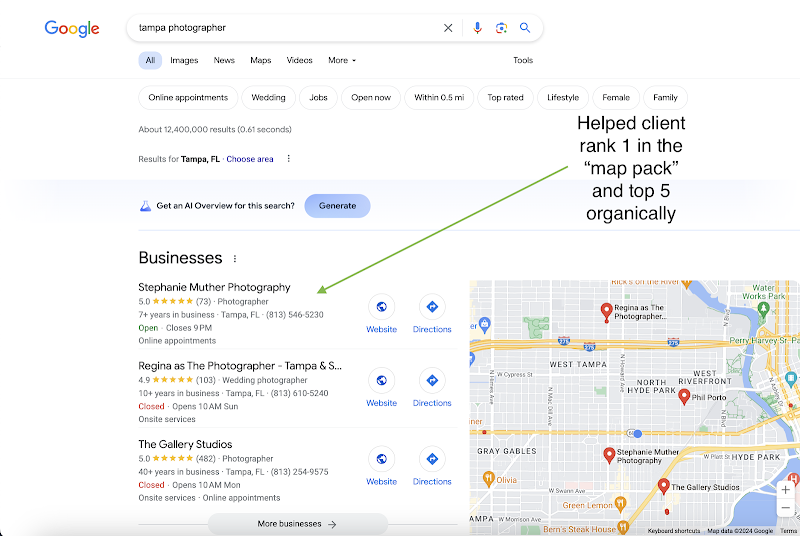Apply the Lifestyle filter chip

click(x=563, y=97)
